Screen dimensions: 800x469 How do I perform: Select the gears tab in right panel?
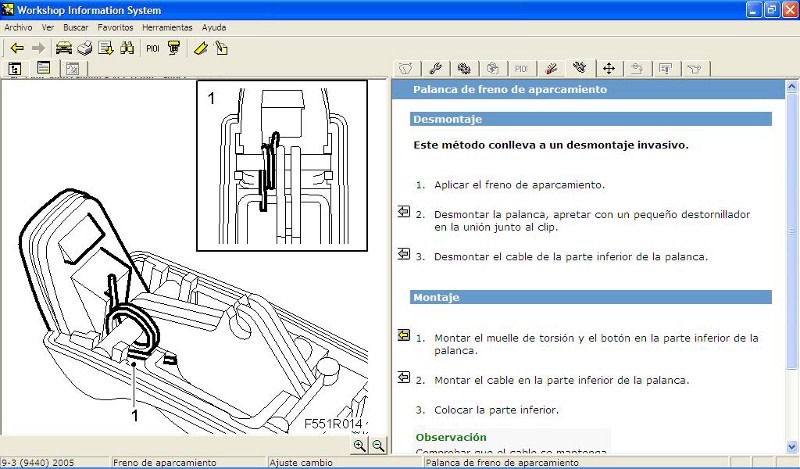464,68
